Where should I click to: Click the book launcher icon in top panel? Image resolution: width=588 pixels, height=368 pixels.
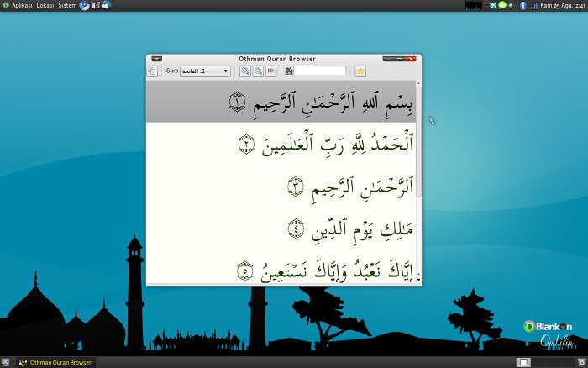(x=96, y=5)
